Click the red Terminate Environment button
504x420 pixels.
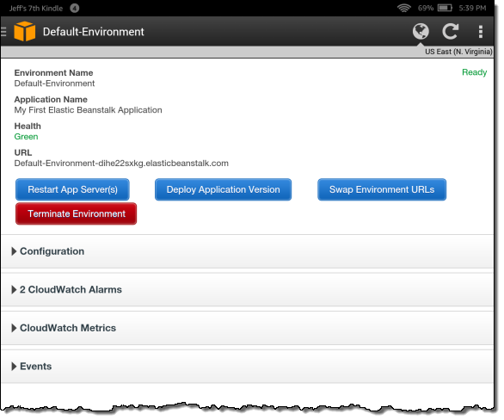[x=77, y=213]
